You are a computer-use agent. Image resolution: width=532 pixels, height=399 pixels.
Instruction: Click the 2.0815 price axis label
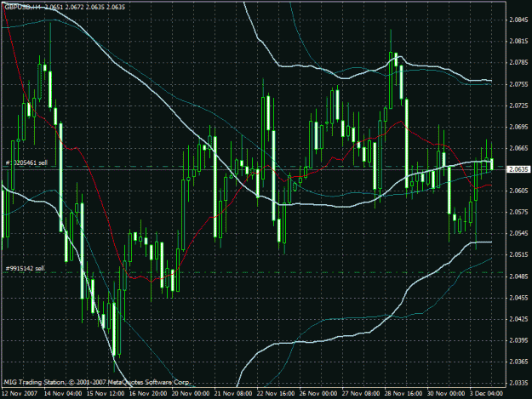[518, 42]
